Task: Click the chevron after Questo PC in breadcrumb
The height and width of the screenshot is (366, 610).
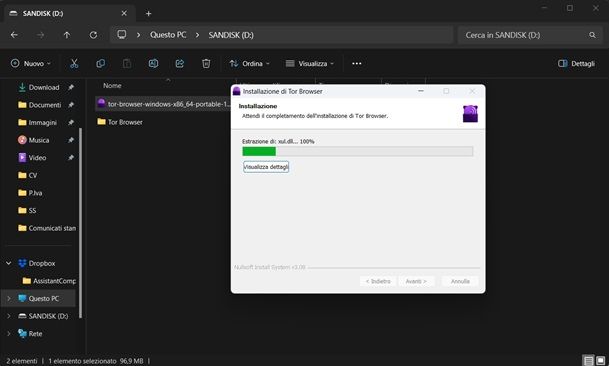Action: 197,35
